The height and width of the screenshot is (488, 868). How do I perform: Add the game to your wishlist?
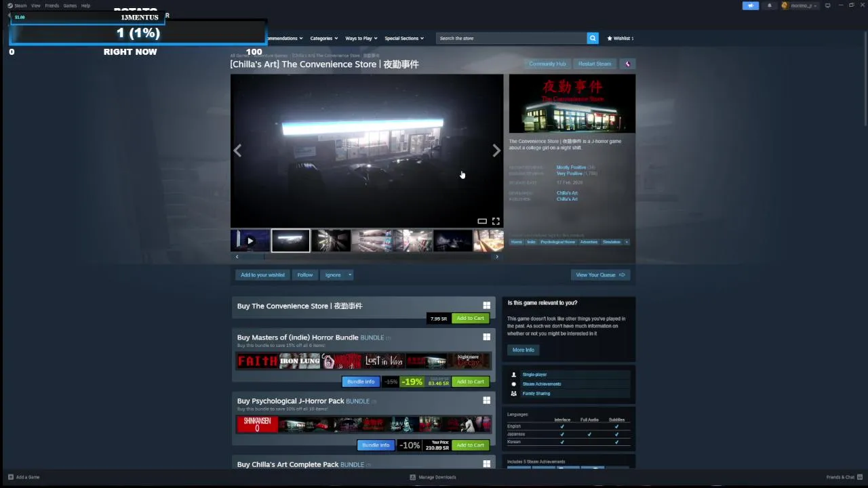262,274
